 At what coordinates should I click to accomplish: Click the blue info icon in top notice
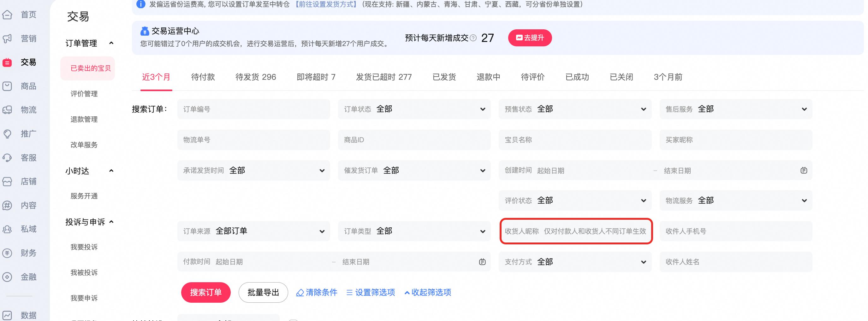(141, 4)
